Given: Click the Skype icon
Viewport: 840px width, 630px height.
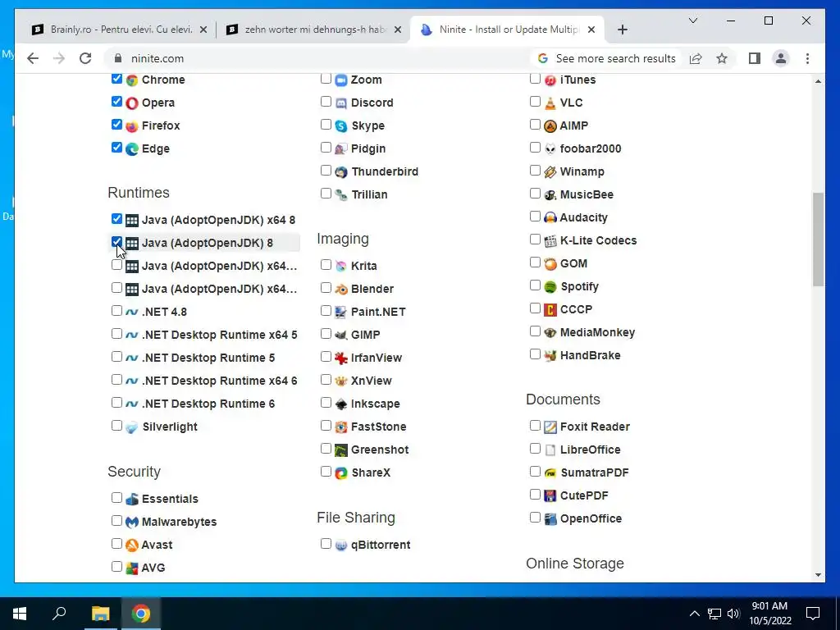Looking at the screenshot, I should (341, 126).
